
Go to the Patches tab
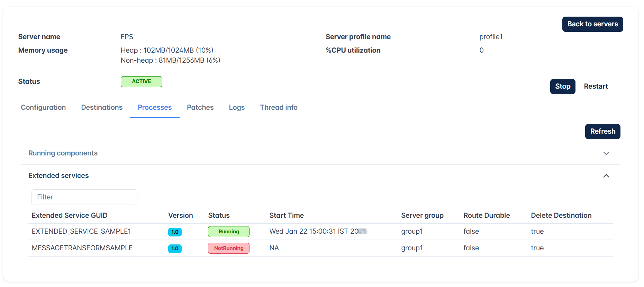pyautogui.click(x=200, y=107)
